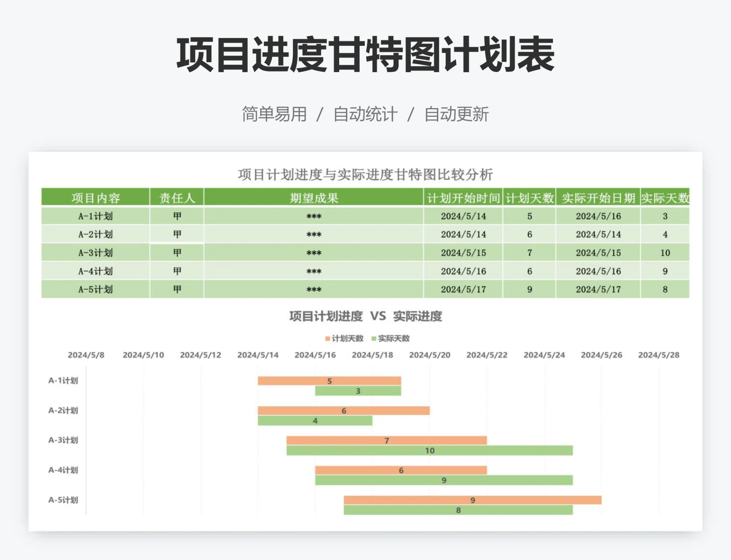Click the 2024/5/14 axis label
The height and width of the screenshot is (560, 731).
click(x=259, y=355)
